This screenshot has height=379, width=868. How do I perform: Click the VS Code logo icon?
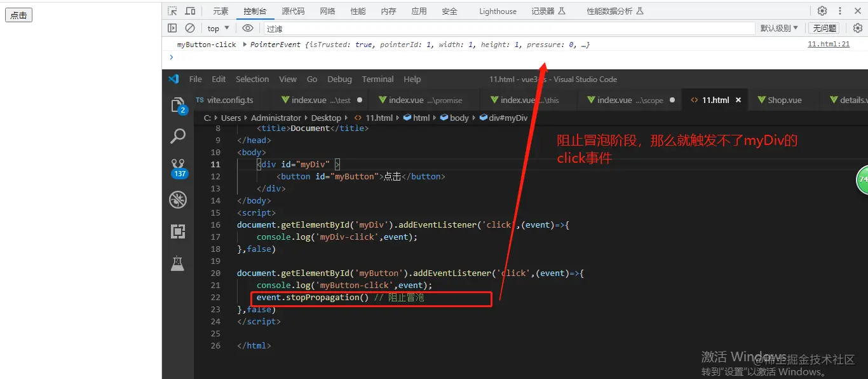[173, 79]
